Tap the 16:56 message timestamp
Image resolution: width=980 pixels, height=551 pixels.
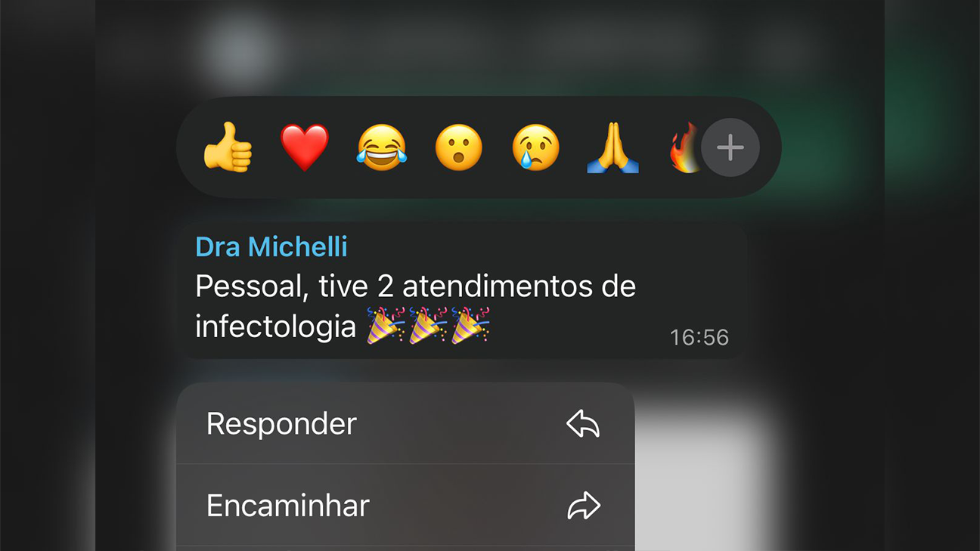coord(699,337)
